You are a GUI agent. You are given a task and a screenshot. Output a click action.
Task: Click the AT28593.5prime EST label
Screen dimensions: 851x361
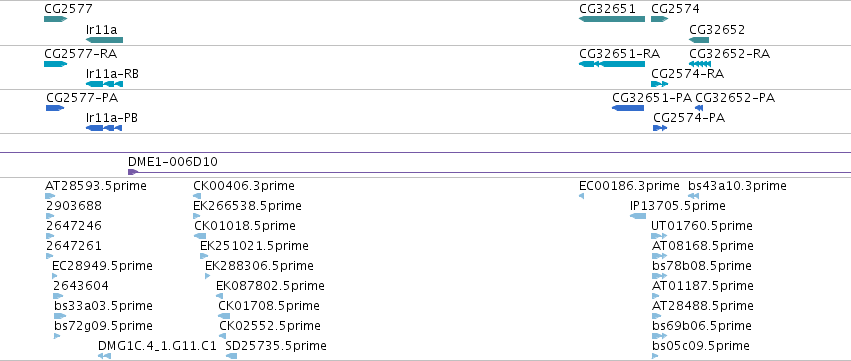pyautogui.click(x=96, y=186)
